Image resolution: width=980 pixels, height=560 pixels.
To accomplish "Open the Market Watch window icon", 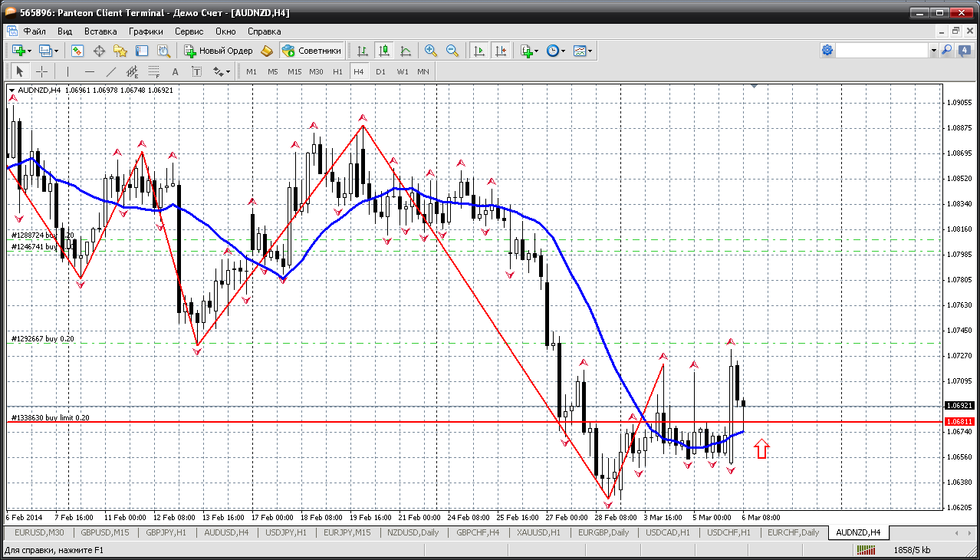I will 77,51.
